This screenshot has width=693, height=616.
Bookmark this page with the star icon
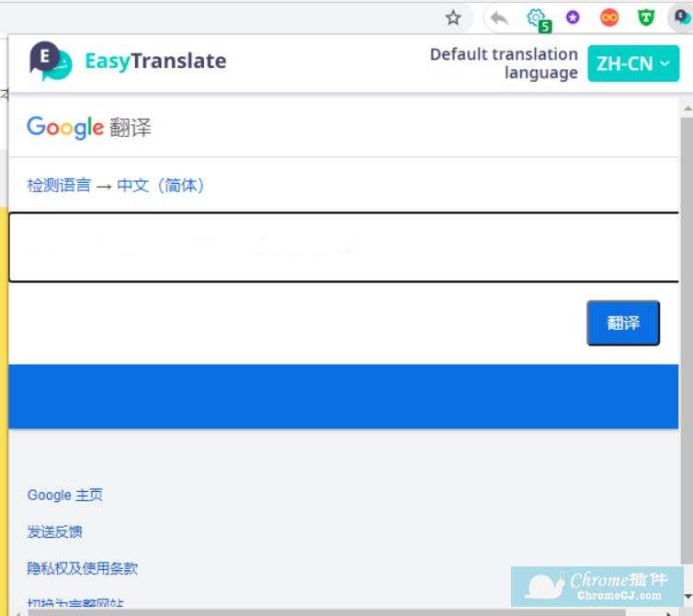point(452,18)
